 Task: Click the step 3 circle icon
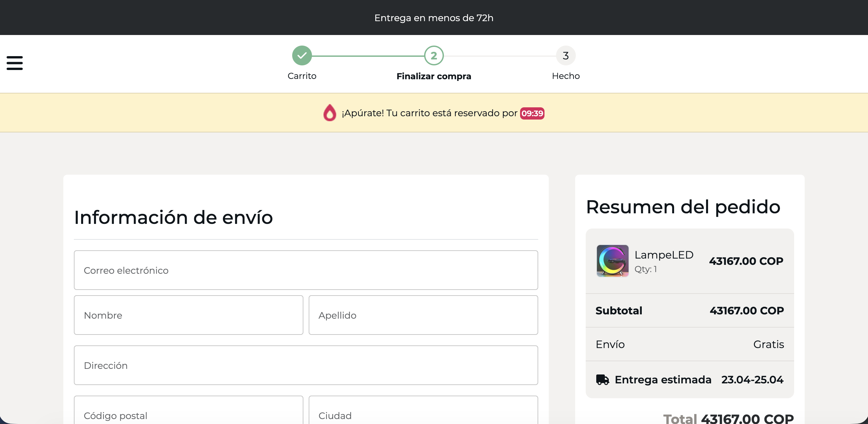(x=566, y=56)
